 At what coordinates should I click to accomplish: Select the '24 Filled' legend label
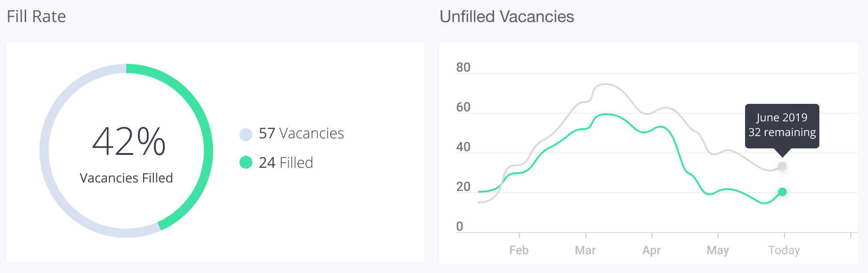tap(286, 163)
